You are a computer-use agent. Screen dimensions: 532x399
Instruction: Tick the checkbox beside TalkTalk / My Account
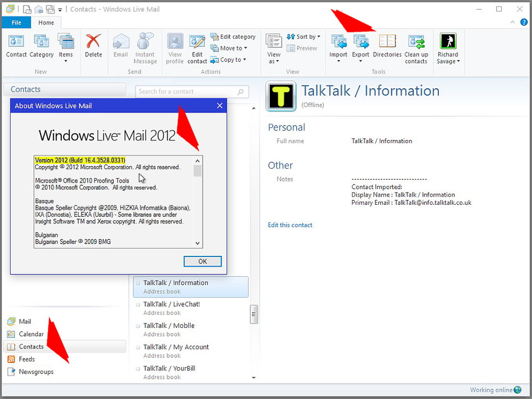click(x=138, y=347)
